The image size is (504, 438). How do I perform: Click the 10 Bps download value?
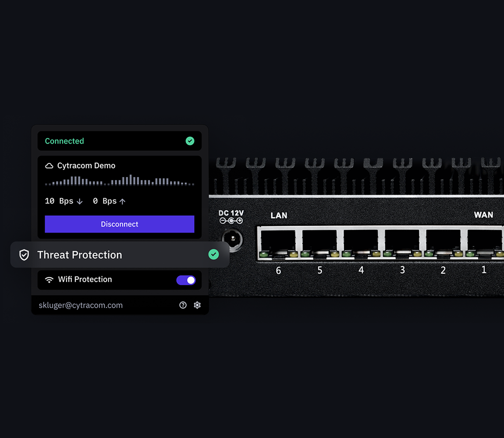(59, 201)
